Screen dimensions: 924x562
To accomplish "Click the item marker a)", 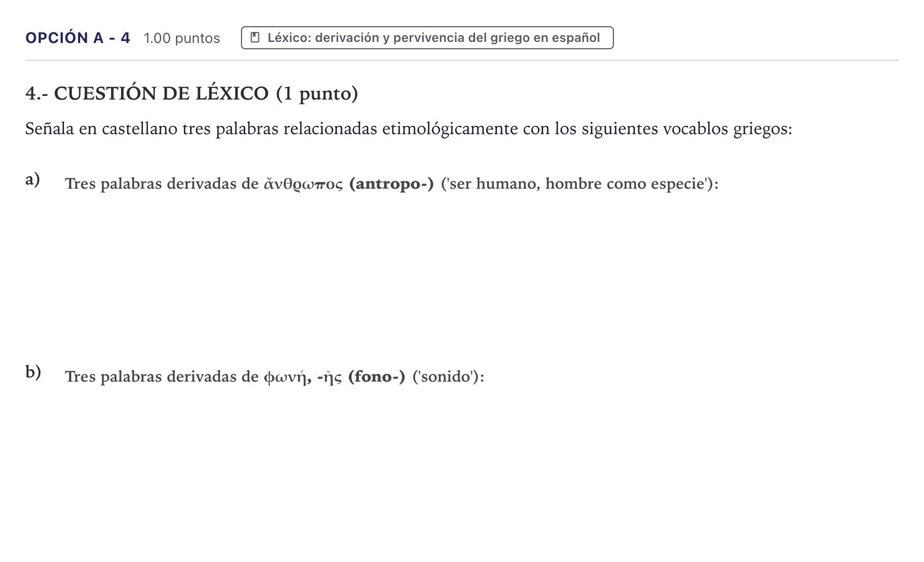I will pyautogui.click(x=33, y=179).
